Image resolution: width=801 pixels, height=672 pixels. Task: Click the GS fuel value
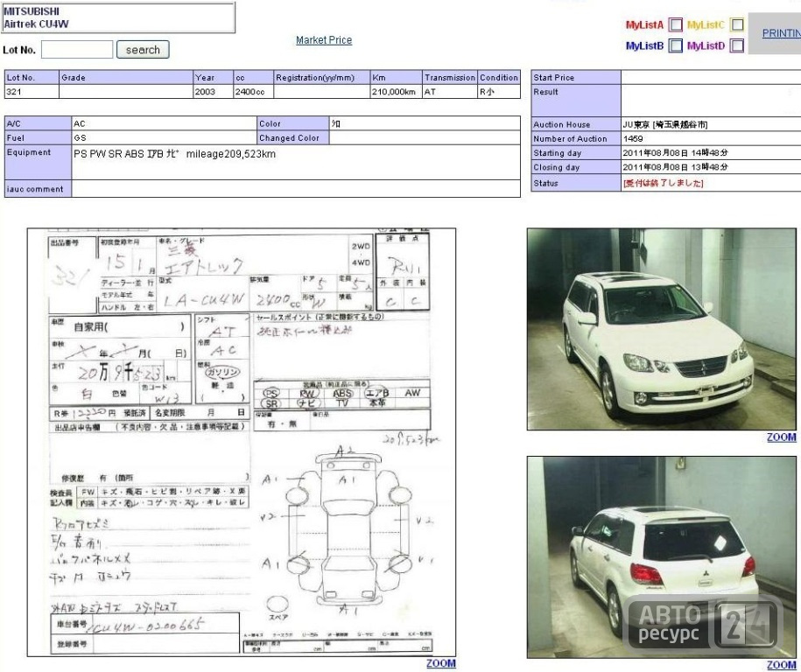81,138
